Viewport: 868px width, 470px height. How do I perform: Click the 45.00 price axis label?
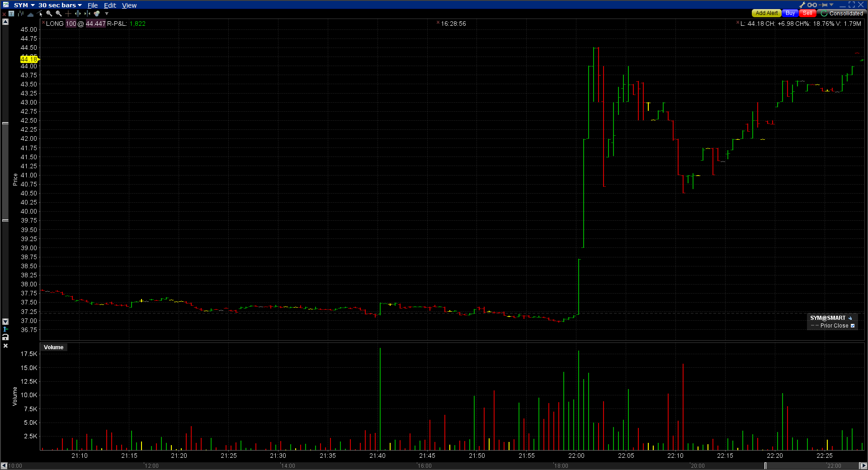coord(29,29)
